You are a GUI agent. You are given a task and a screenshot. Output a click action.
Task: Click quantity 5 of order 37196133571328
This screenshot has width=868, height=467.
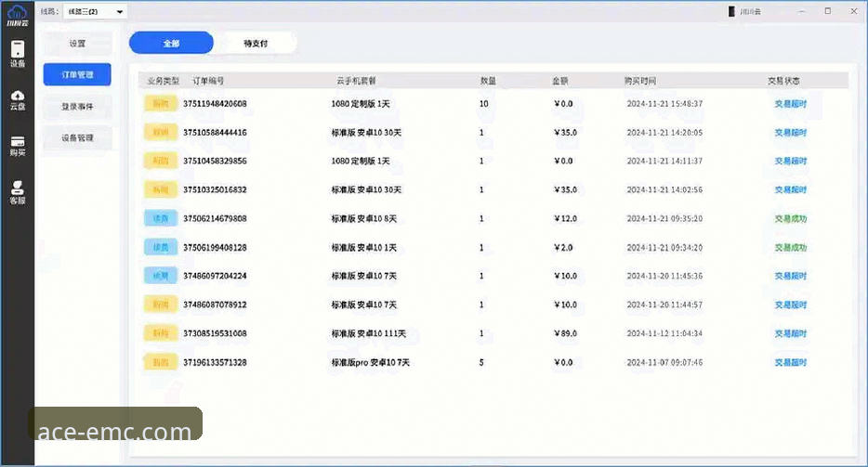tap(481, 362)
